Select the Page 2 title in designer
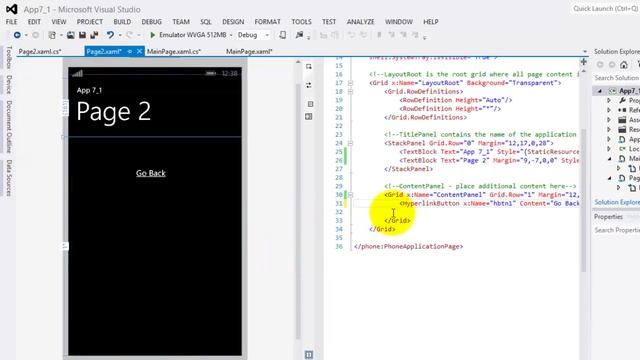The height and width of the screenshot is (360, 640). point(113,111)
